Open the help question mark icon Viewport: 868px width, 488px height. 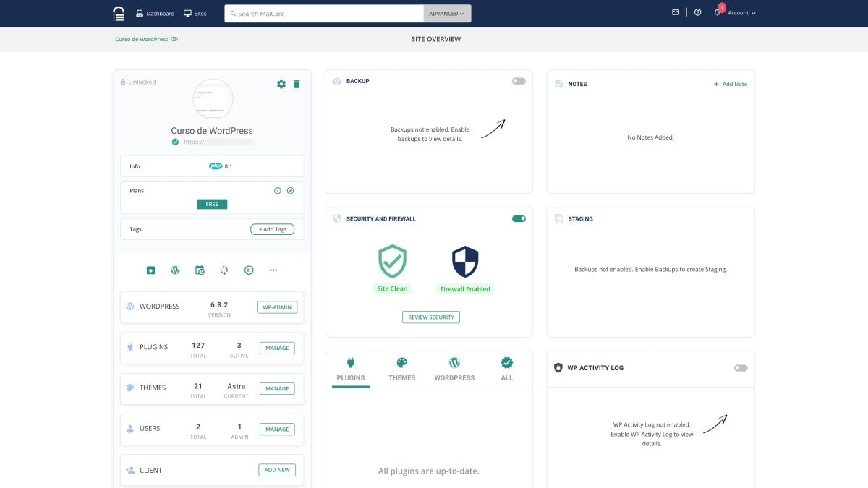coord(697,12)
